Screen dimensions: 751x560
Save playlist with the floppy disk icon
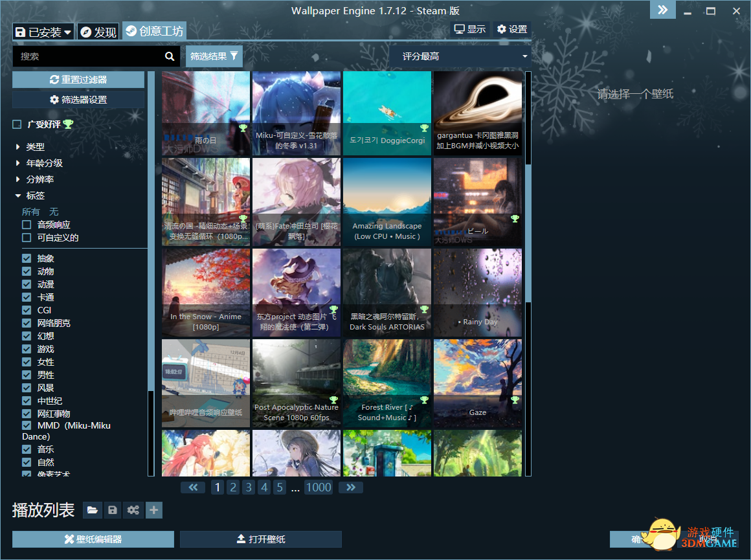point(113,510)
